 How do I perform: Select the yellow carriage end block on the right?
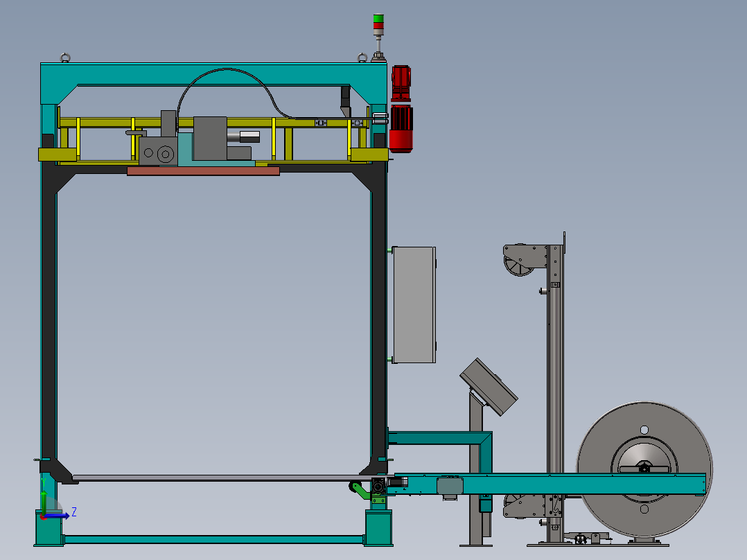point(369,155)
